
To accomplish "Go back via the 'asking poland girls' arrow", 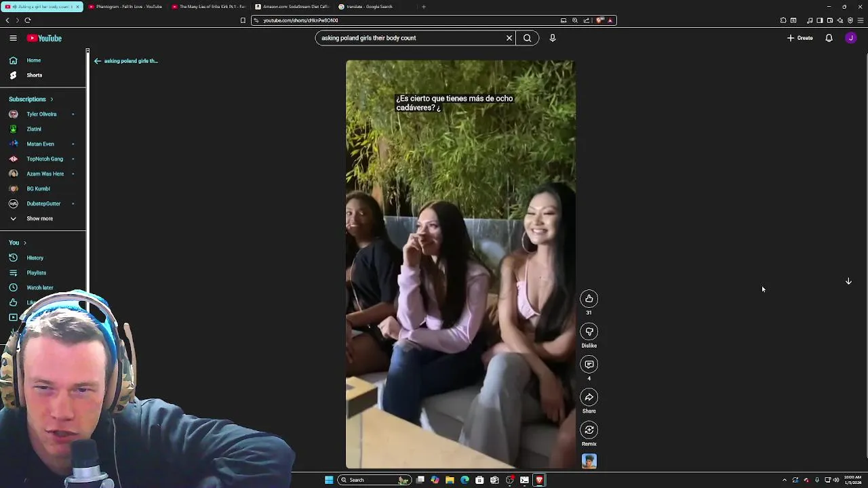I will [x=98, y=61].
